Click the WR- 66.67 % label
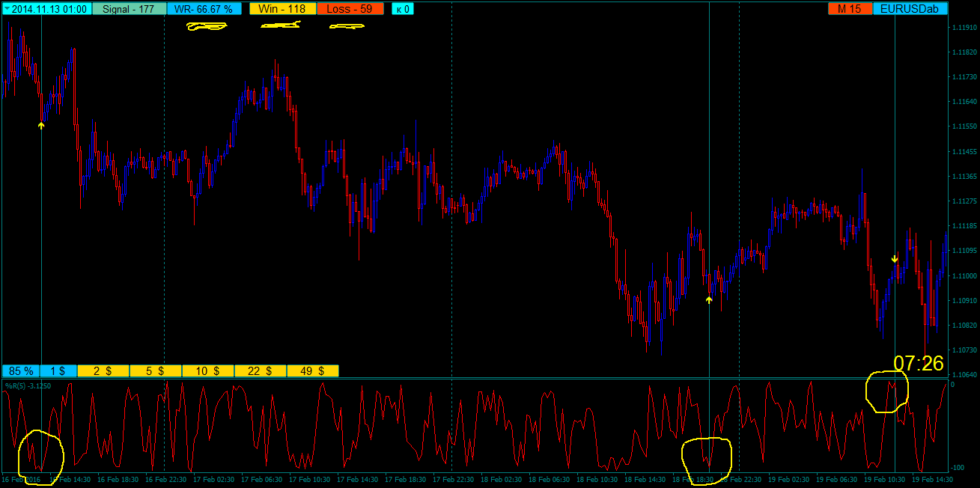 204,9
